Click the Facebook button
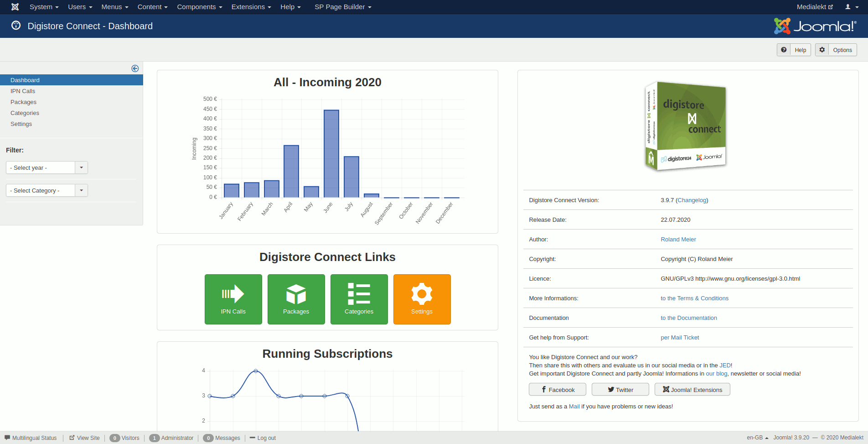The height and width of the screenshot is (444, 868). (x=558, y=389)
